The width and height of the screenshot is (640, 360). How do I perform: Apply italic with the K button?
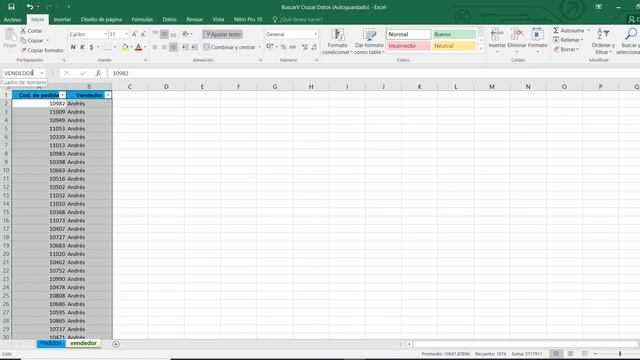[x=82, y=47]
